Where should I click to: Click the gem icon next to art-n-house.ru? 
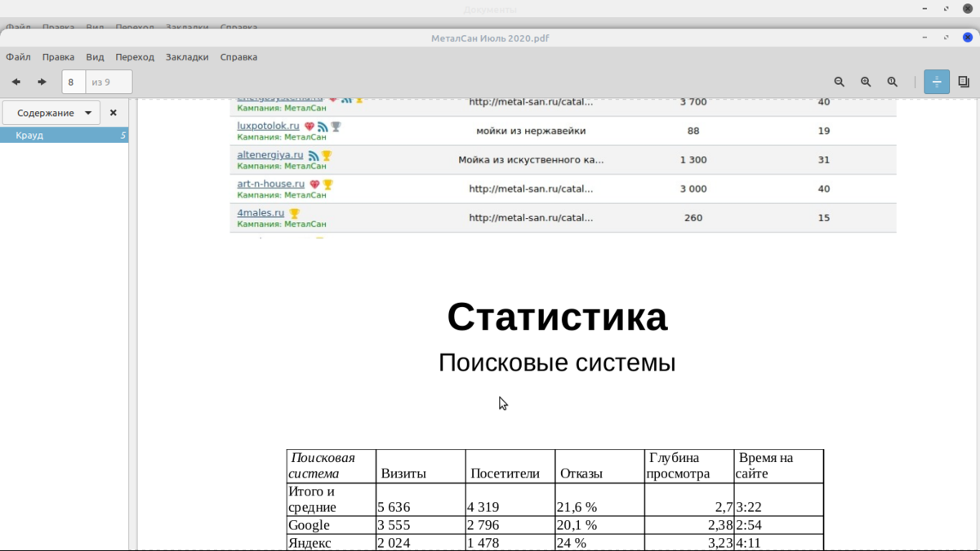[314, 184]
